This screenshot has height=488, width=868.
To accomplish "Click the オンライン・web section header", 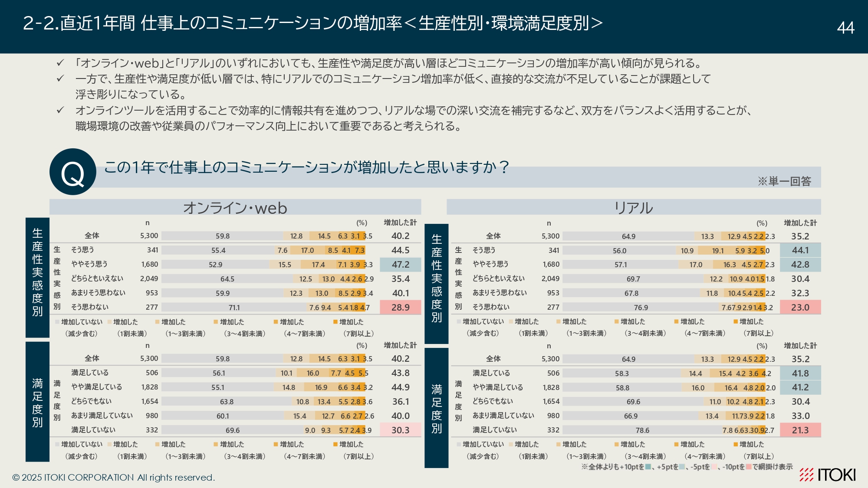I will (235, 207).
